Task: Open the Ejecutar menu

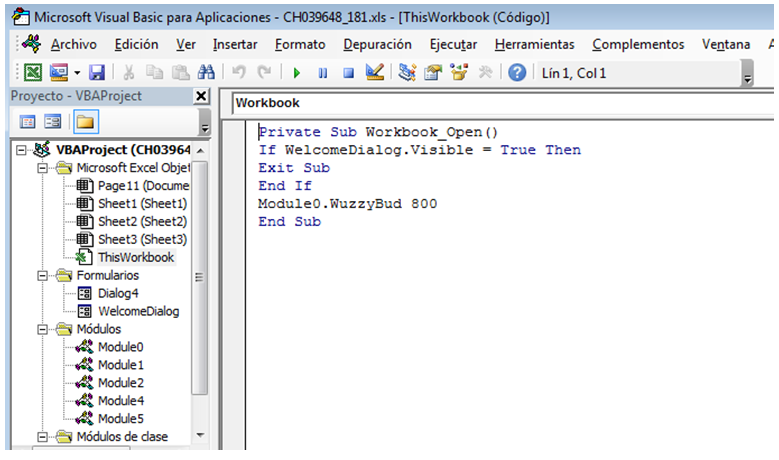Action: (x=453, y=44)
